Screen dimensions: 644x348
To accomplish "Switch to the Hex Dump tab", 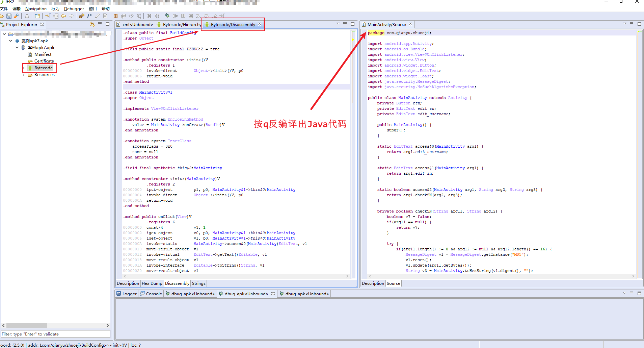I will click(152, 283).
